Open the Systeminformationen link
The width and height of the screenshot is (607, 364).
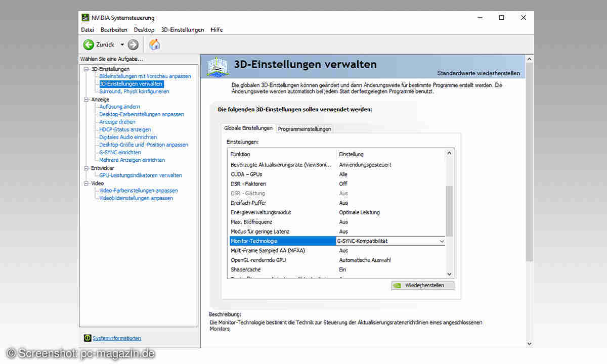click(x=117, y=338)
